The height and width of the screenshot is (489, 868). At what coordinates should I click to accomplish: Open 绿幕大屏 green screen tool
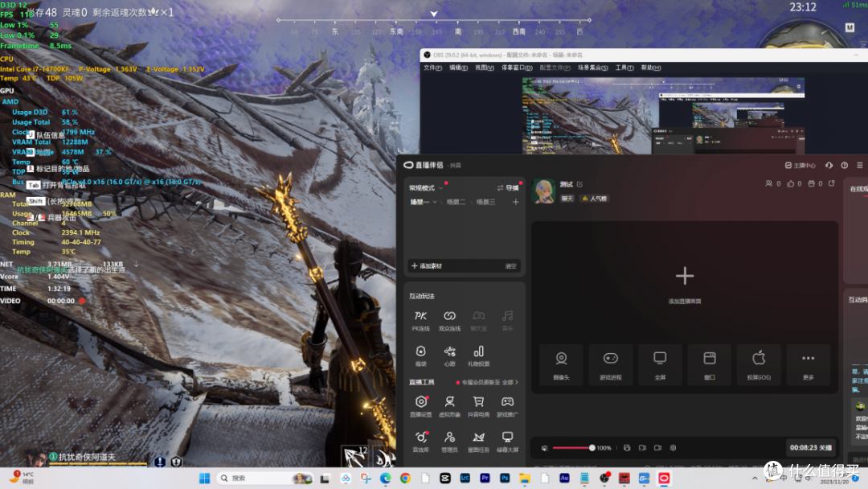[x=508, y=442]
